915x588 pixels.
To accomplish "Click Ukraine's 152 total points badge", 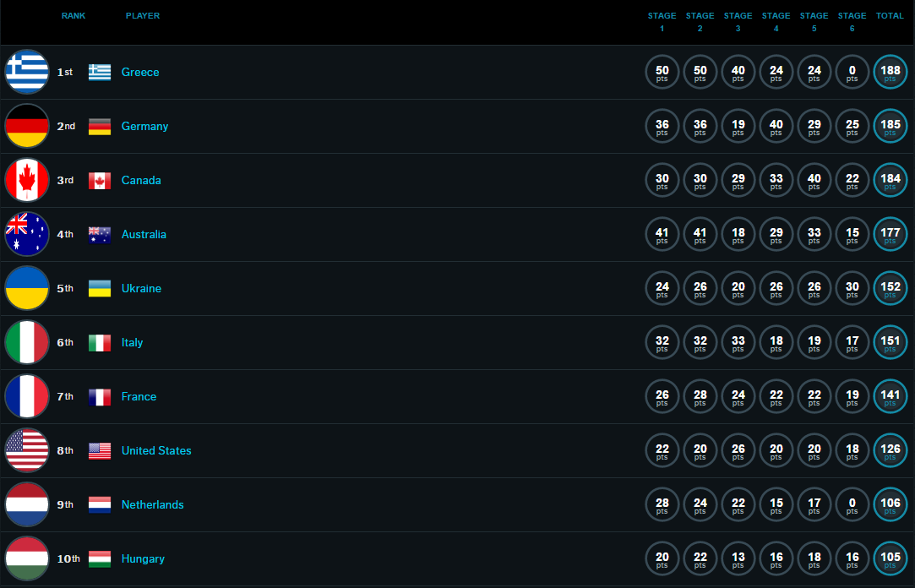I will pyautogui.click(x=890, y=288).
